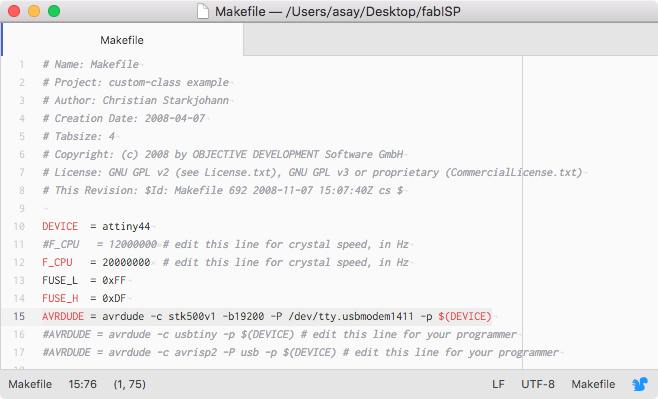Click 'custom-class example' comment text

(x=169, y=83)
